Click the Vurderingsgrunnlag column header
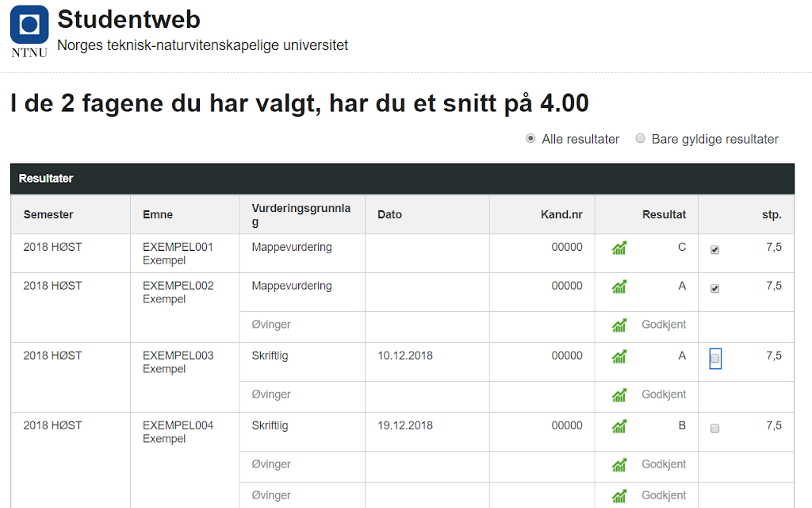The width and height of the screenshot is (812, 508). coord(301,214)
